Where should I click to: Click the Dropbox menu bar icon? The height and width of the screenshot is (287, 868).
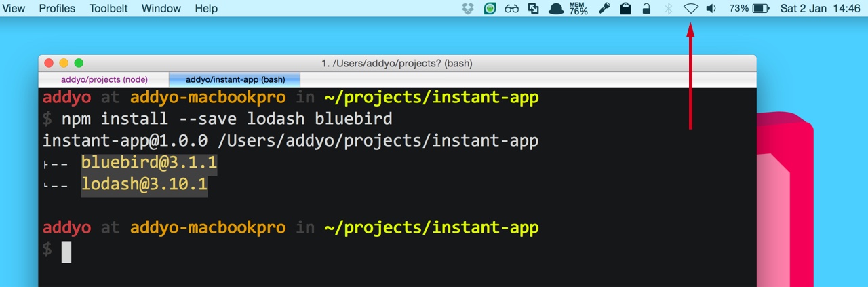click(467, 9)
